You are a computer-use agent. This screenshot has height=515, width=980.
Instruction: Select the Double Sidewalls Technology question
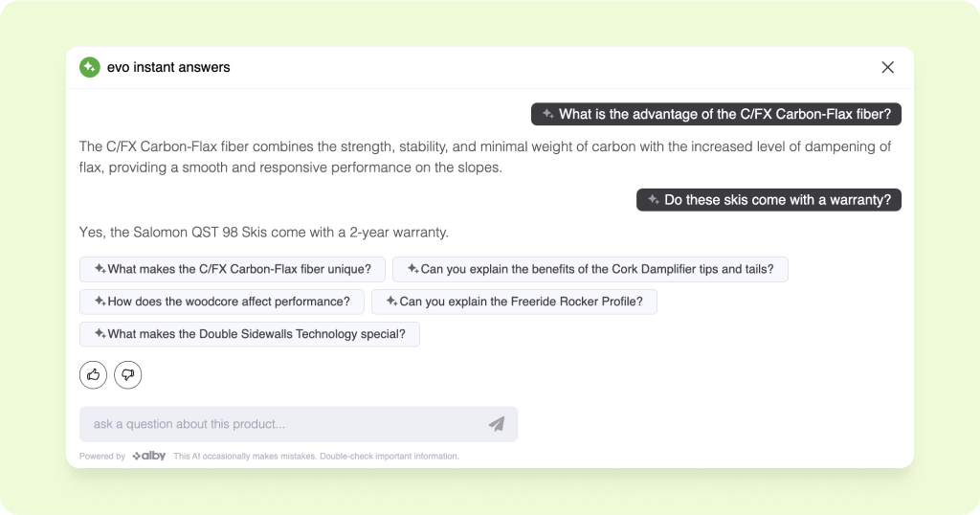tap(250, 334)
